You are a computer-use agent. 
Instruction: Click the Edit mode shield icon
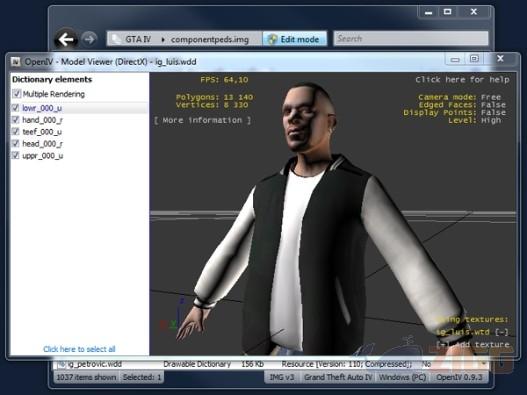[x=272, y=39]
